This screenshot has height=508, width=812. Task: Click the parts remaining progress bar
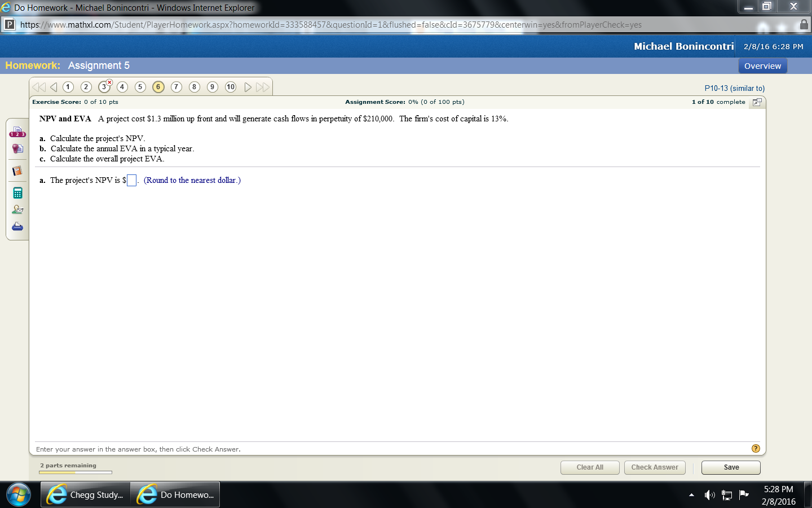tap(75, 471)
